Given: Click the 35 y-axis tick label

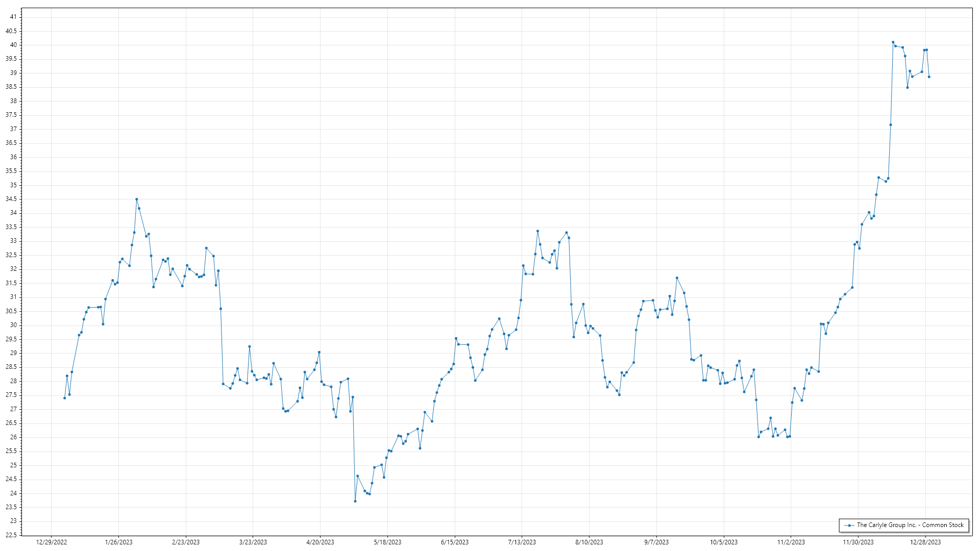Looking at the screenshot, I should tap(13, 185).
